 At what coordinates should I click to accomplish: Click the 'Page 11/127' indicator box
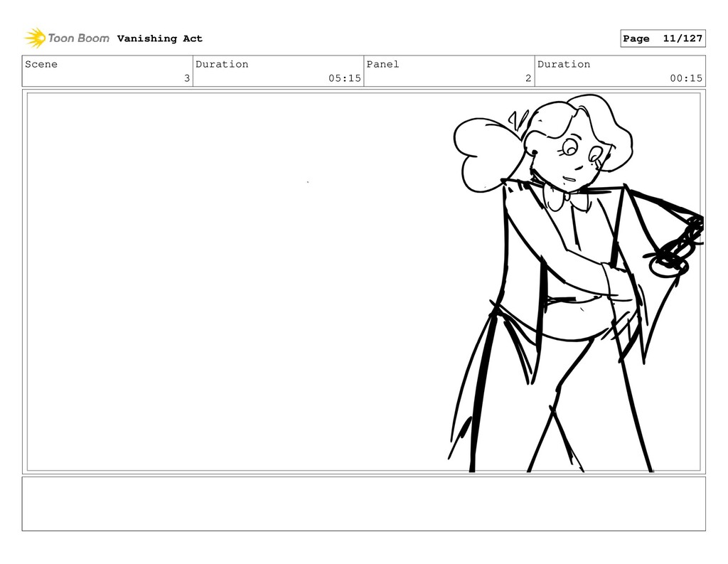(x=663, y=38)
